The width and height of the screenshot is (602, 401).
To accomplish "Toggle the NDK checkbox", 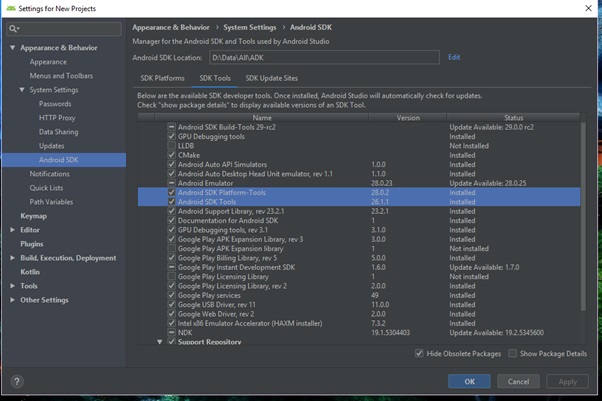I will click(x=172, y=333).
